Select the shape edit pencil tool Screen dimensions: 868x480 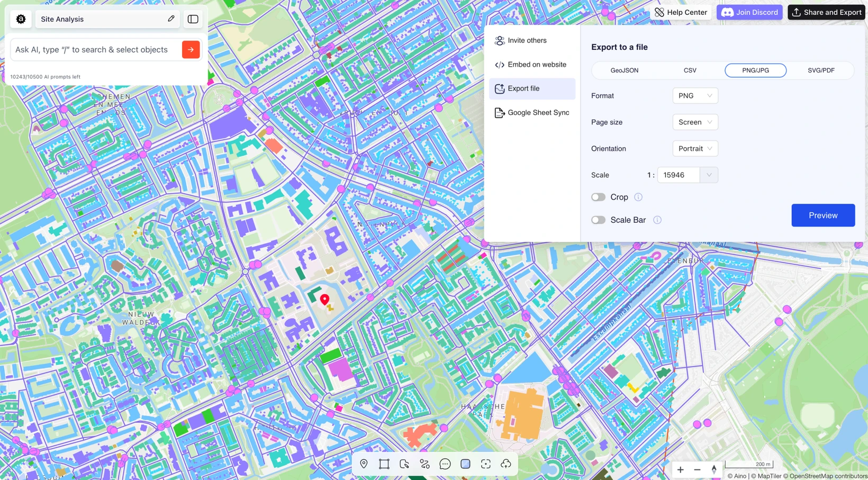tap(404, 464)
